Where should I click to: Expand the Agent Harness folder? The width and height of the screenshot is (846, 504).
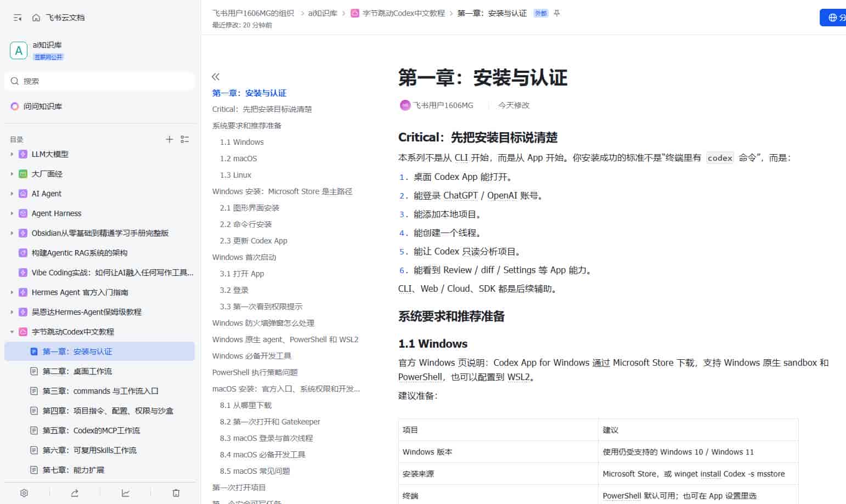point(12,214)
